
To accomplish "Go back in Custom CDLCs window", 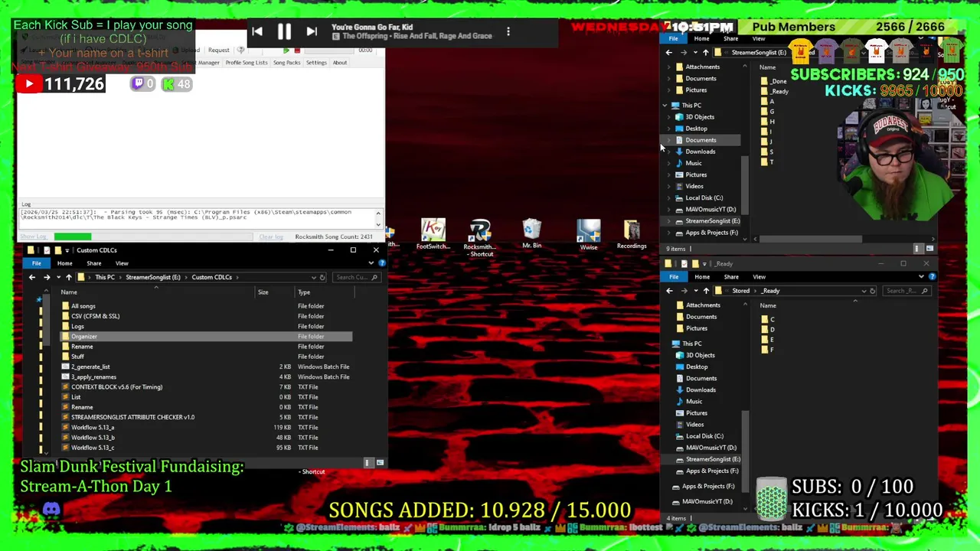I will pos(32,277).
